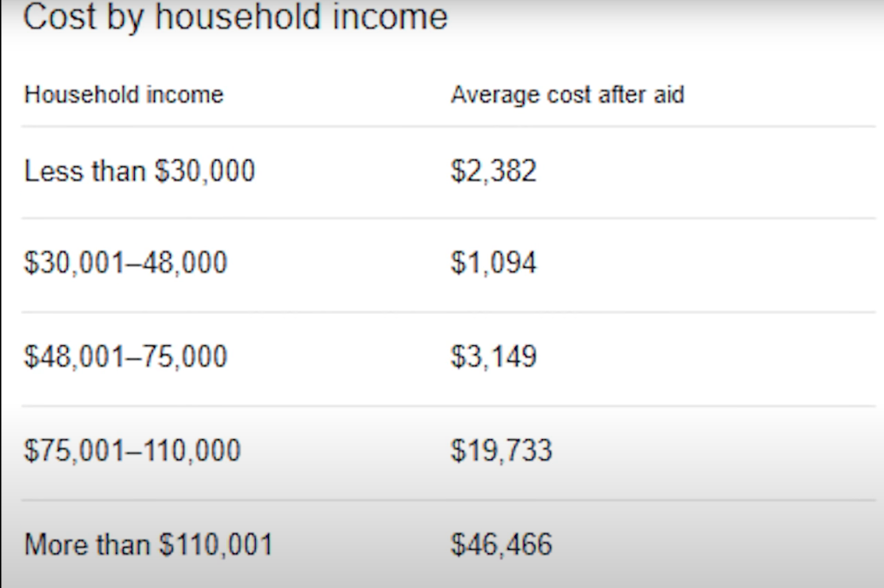The width and height of the screenshot is (884, 588).
Task: Click the word 'Cost' in the title
Action: [x=59, y=17]
